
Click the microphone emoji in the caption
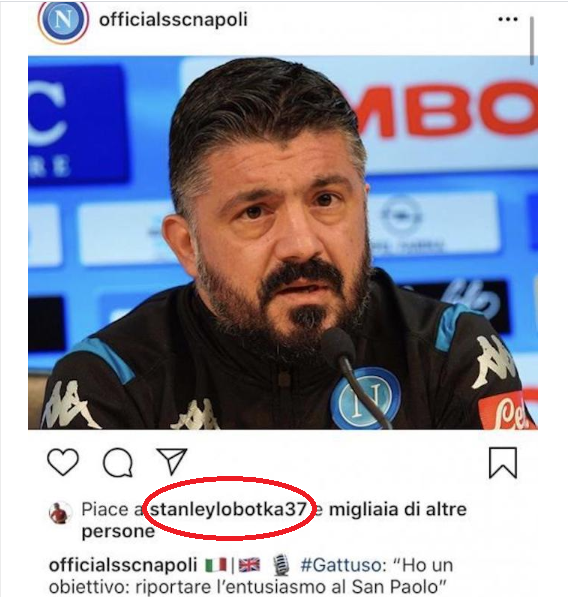pyautogui.click(x=282, y=565)
